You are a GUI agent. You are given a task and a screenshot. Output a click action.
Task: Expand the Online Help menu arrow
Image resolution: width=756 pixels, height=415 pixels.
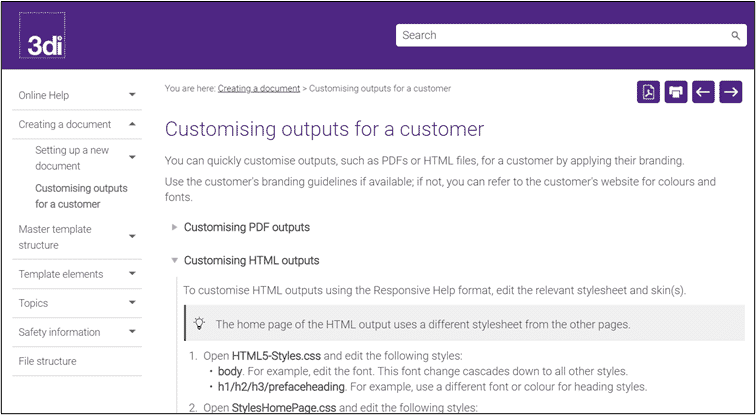click(132, 95)
